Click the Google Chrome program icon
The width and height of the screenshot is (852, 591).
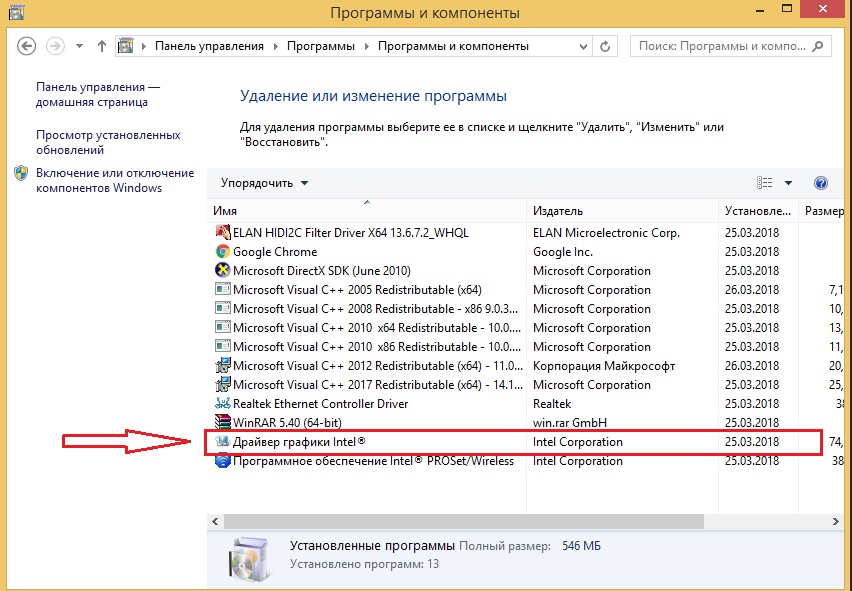coord(223,252)
